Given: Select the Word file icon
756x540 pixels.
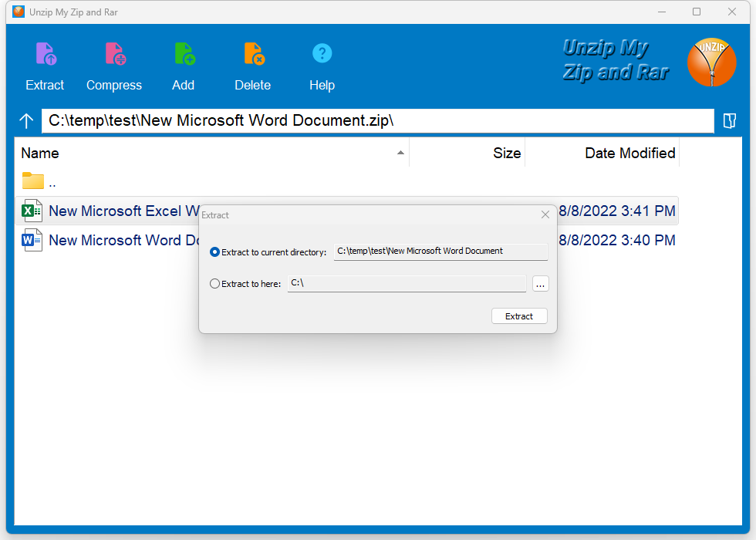Looking at the screenshot, I should pyautogui.click(x=32, y=240).
